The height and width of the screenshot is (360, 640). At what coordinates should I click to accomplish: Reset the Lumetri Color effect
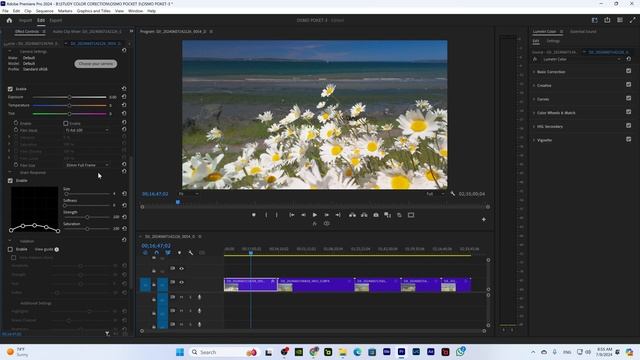629,59
